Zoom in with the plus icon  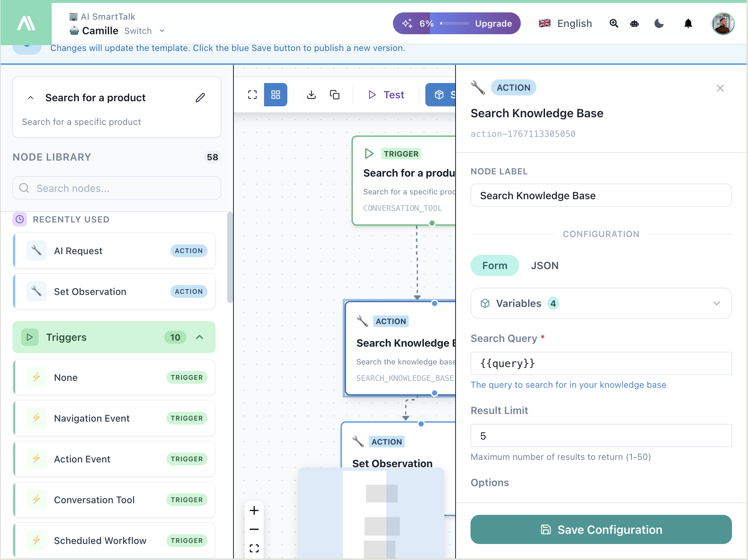click(x=254, y=511)
